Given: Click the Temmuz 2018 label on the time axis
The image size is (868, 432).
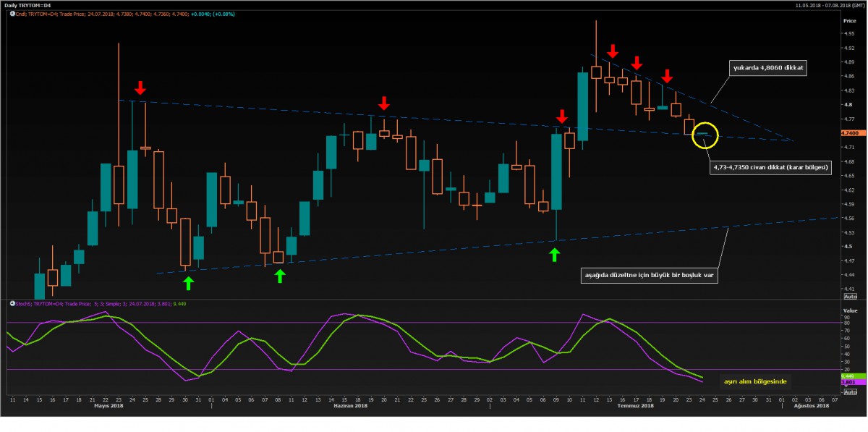Looking at the screenshot, I should click(637, 406).
